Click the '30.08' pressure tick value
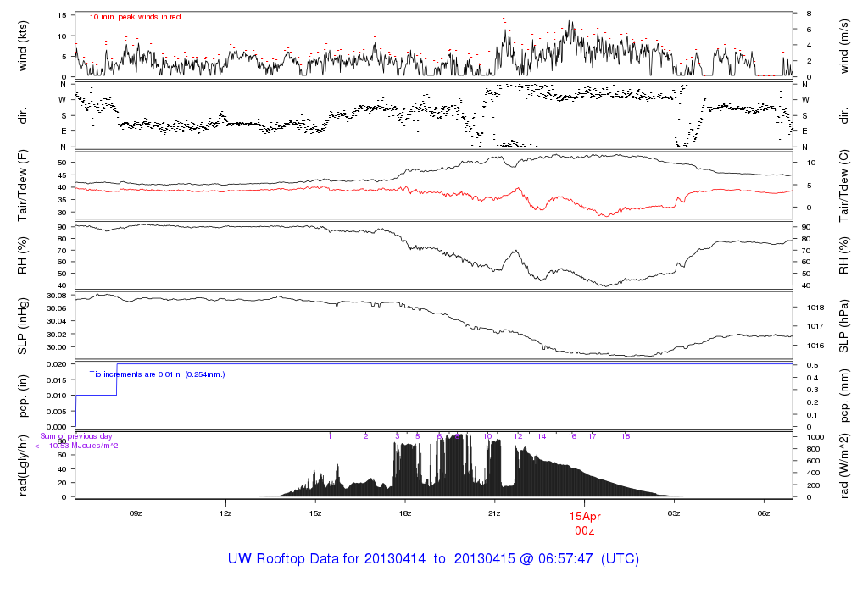 pyautogui.click(x=57, y=296)
